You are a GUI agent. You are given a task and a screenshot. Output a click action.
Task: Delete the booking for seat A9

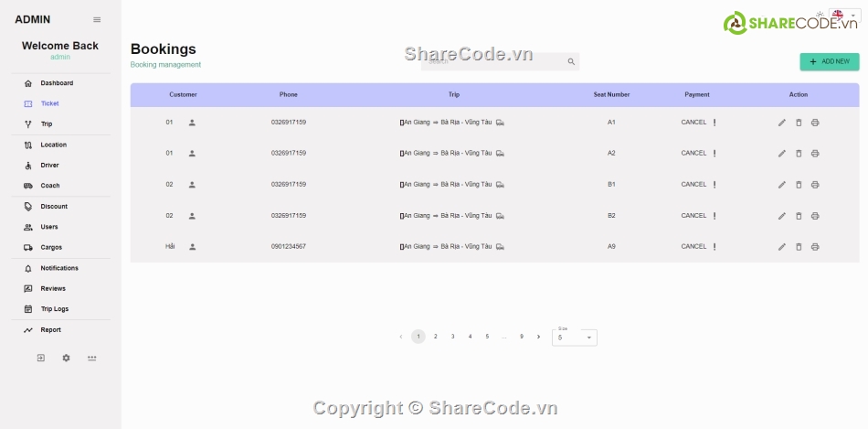click(x=799, y=247)
